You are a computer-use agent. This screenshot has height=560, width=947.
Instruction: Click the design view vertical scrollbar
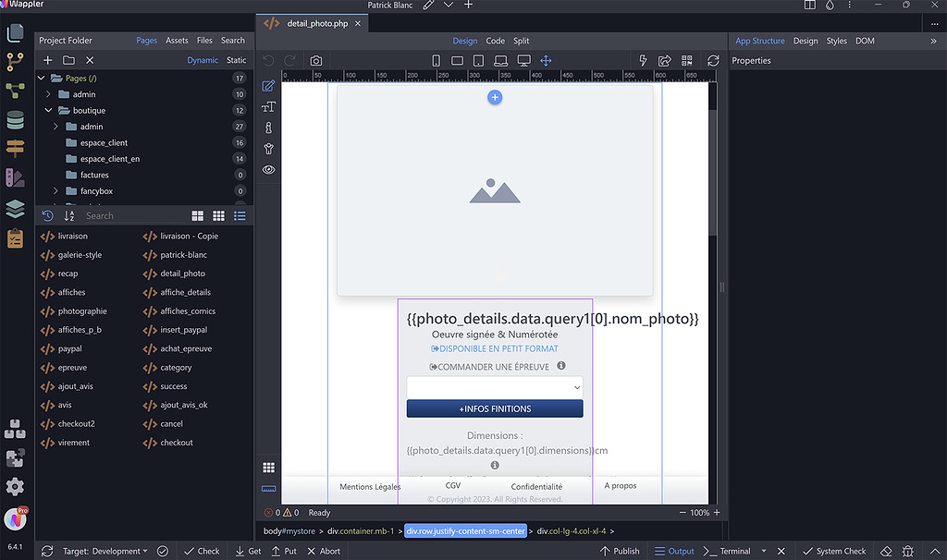tap(713, 174)
